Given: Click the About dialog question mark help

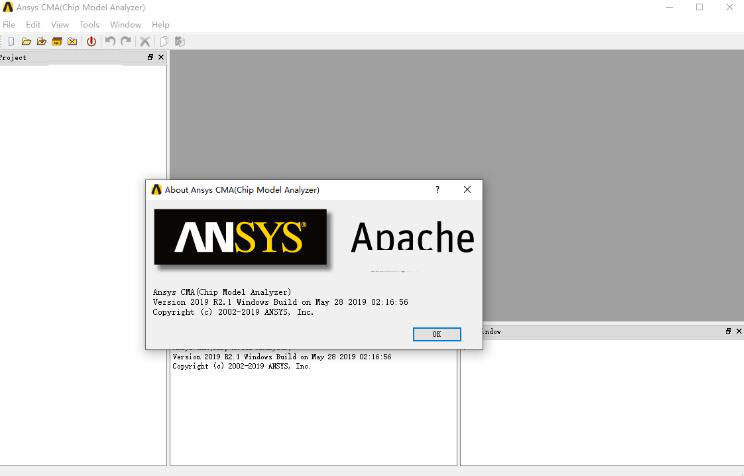Looking at the screenshot, I should 437,189.
